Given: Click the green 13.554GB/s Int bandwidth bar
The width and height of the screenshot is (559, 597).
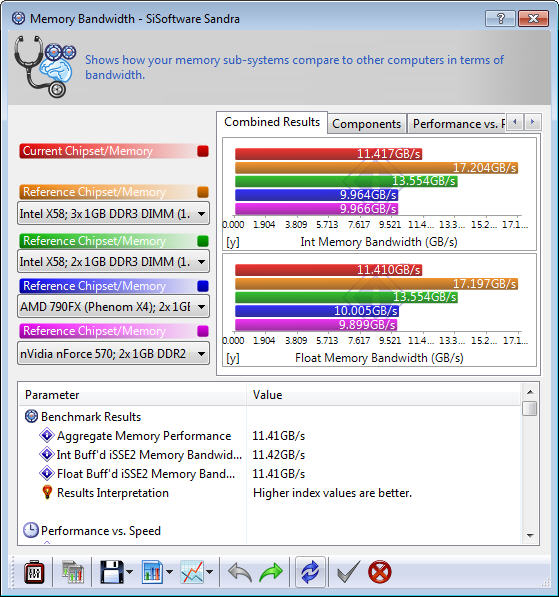Looking at the screenshot, I should 347,181.
